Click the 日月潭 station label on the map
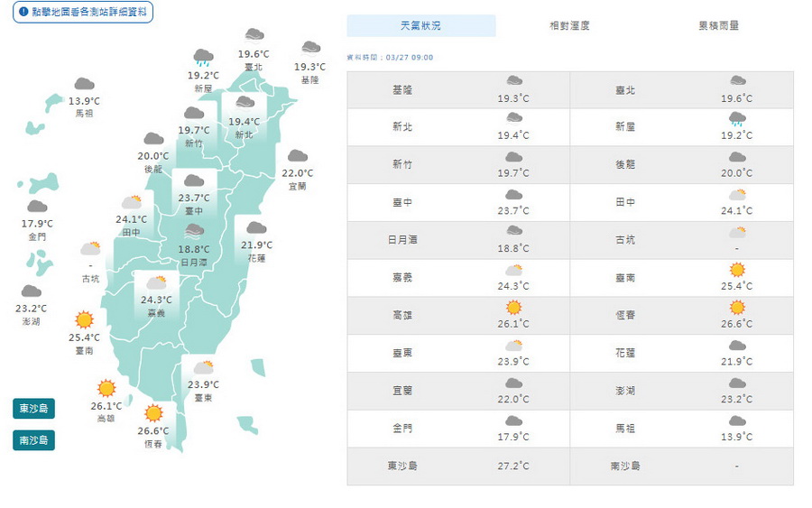 193,262
